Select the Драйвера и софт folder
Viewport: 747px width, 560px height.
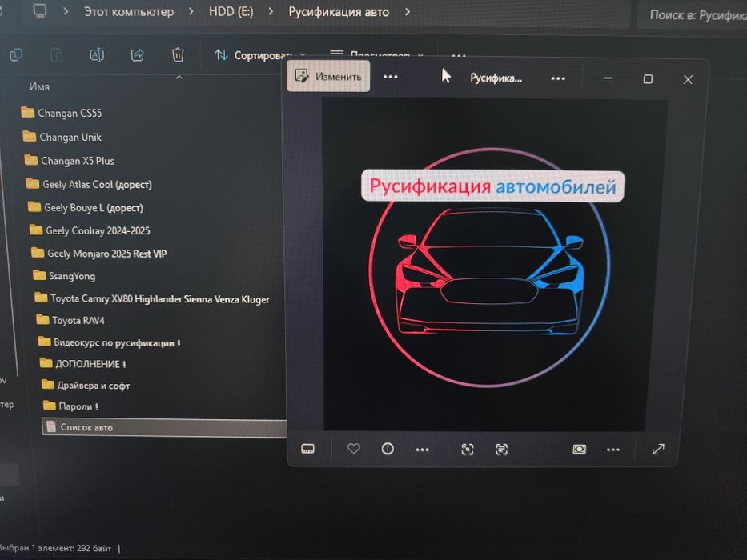pyautogui.click(x=86, y=386)
